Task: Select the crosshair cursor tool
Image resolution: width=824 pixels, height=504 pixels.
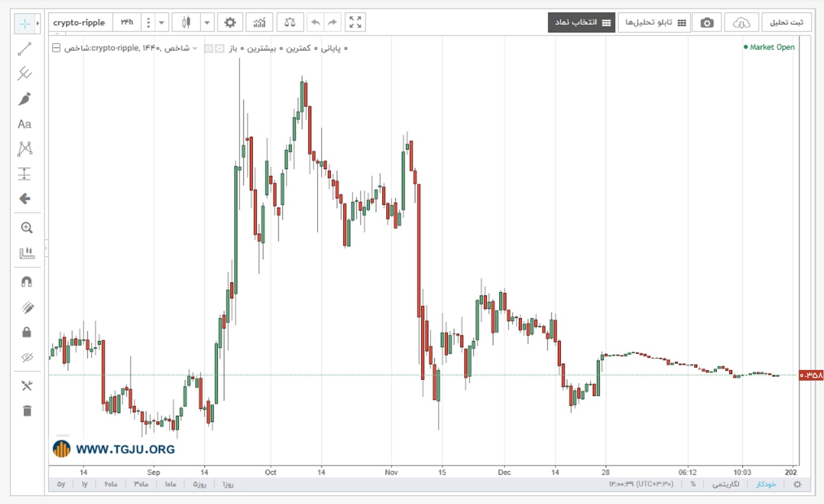Action: pyautogui.click(x=24, y=24)
